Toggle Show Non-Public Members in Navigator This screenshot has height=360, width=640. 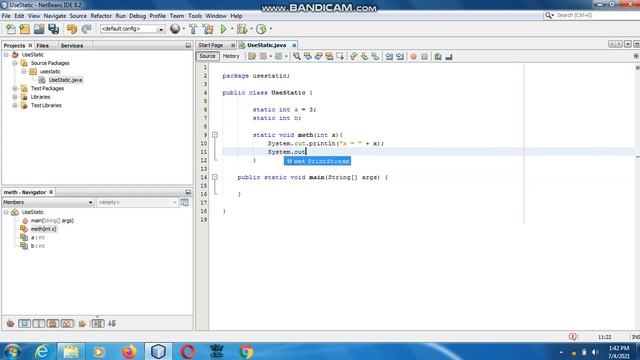(53, 324)
